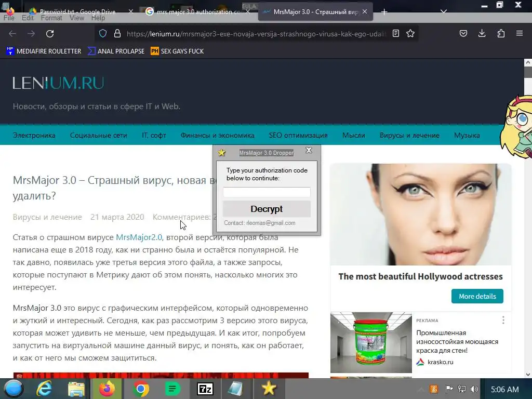This screenshot has height=399, width=532.
Task: Open the volume speaker tray icon
Action: (474, 389)
